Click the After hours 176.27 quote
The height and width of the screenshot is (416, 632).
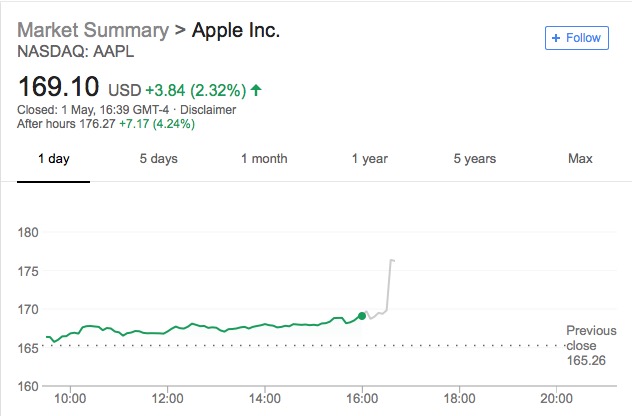(x=106, y=124)
